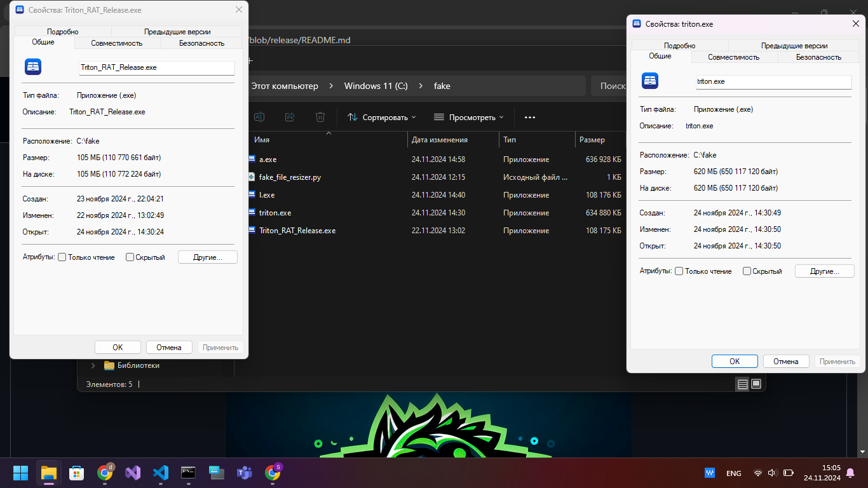868x488 pixels.
Task: Click the volume speaker icon in the tray
Action: point(773,473)
